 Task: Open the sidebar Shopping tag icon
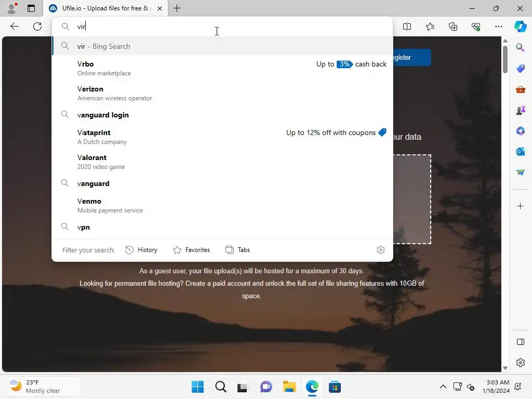pos(520,68)
